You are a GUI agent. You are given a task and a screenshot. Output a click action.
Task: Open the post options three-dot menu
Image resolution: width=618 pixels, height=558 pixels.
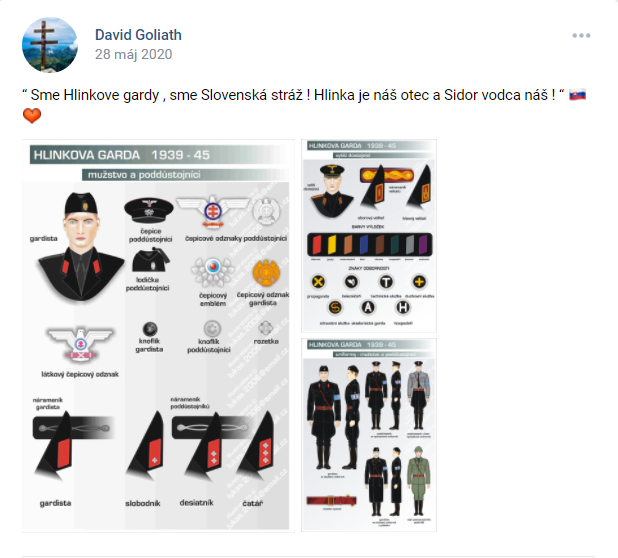pyautogui.click(x=581, y=35)
